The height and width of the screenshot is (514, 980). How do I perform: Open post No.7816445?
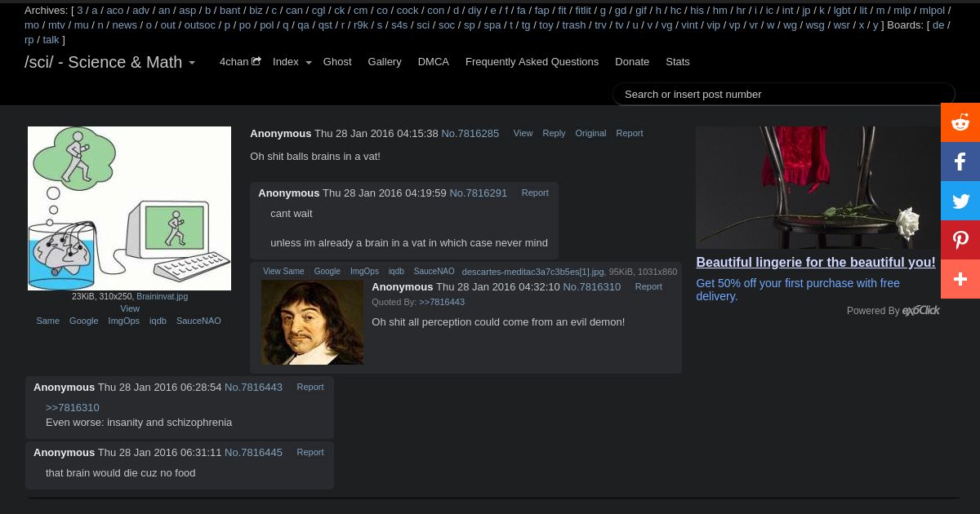tap(253, 452)
